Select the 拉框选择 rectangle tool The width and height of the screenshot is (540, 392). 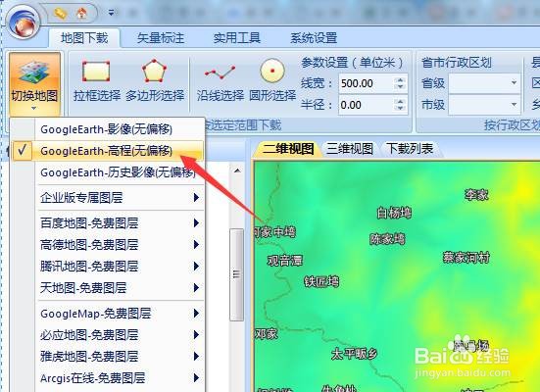pos(97,81)
